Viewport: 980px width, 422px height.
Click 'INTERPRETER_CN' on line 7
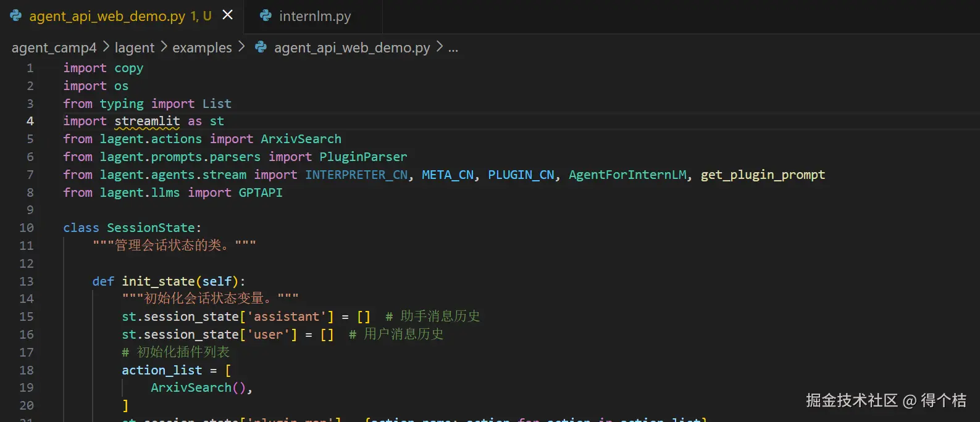(x=356, y=175)
